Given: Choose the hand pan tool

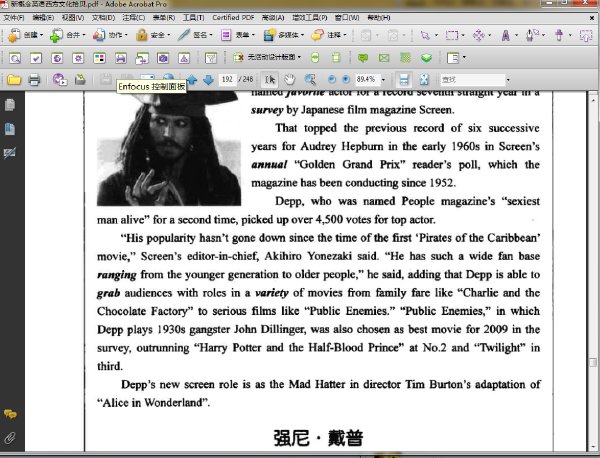Looking at the screenshot, I should 290,80.
